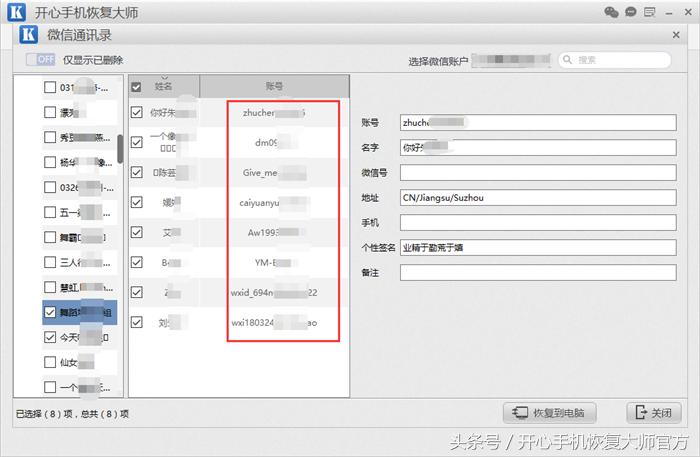Uncheck the wxid_694 contact row checkbox
700x457 pixels.
click(137, 292)
